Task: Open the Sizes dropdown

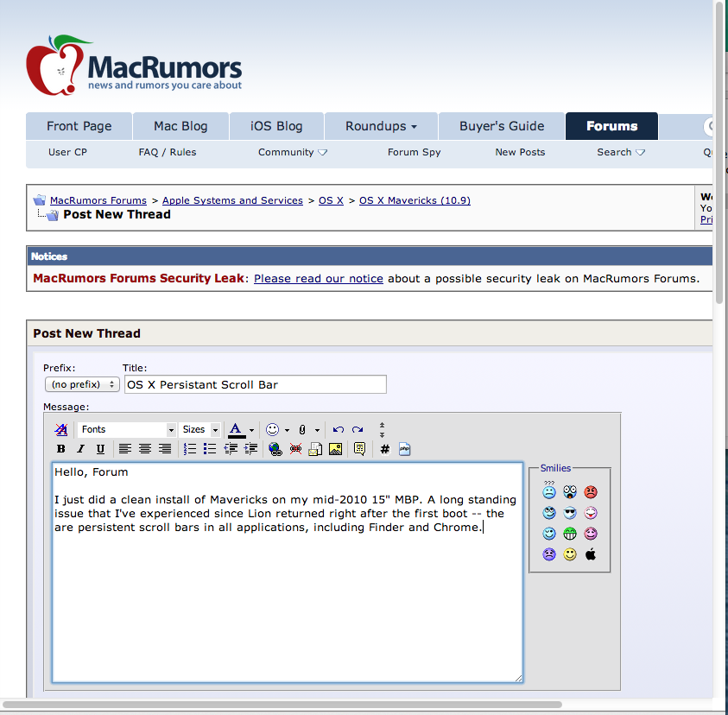Action: [199, 429]
